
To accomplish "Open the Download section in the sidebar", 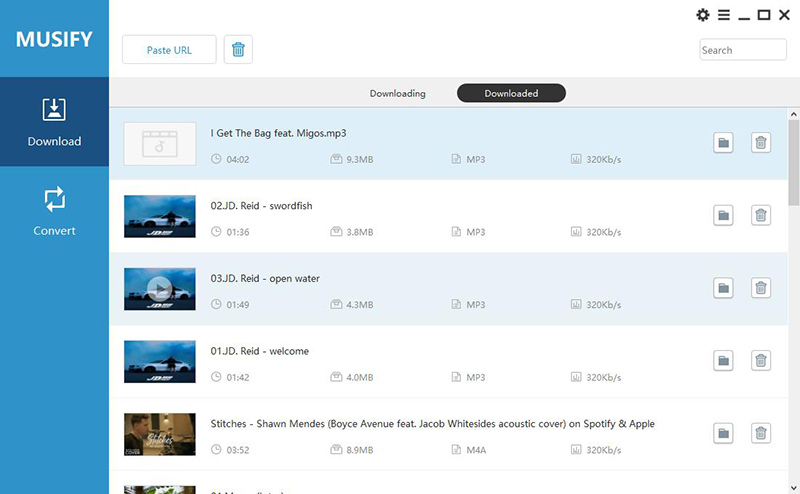I will coord(54,122).
